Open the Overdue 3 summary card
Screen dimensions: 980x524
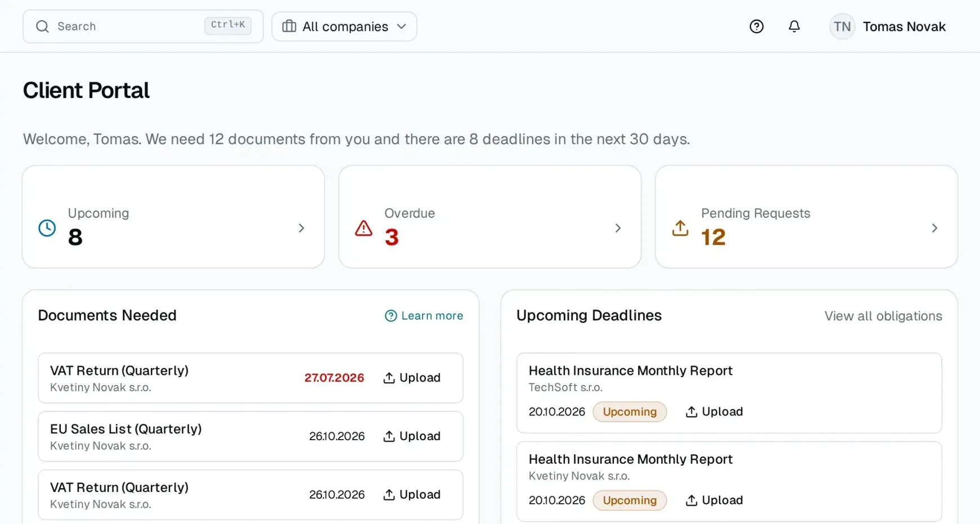(x=490, y=217)
